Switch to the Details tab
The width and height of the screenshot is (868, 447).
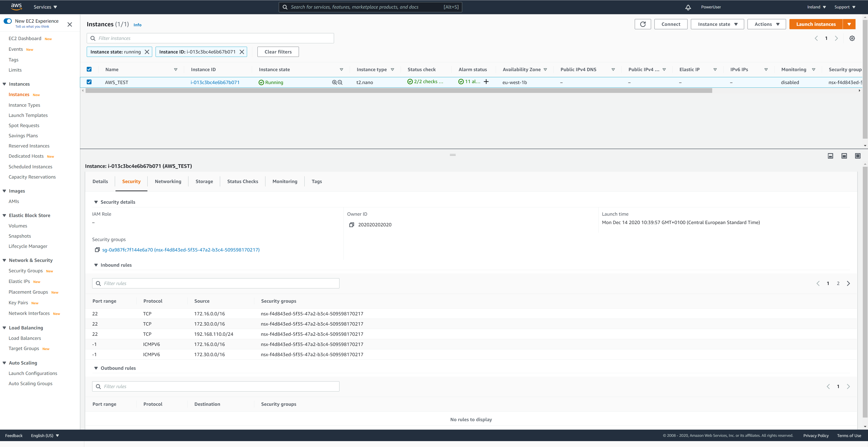pyautogui.click(x=100, y=182)
